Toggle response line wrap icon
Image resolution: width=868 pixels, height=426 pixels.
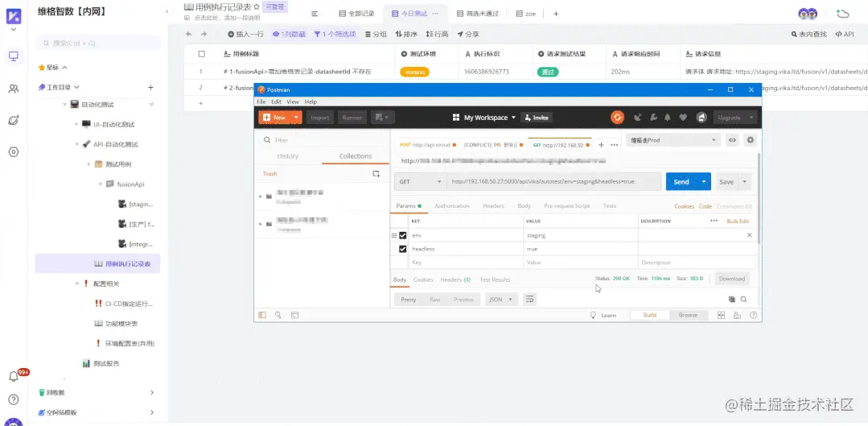coord(530,299)
